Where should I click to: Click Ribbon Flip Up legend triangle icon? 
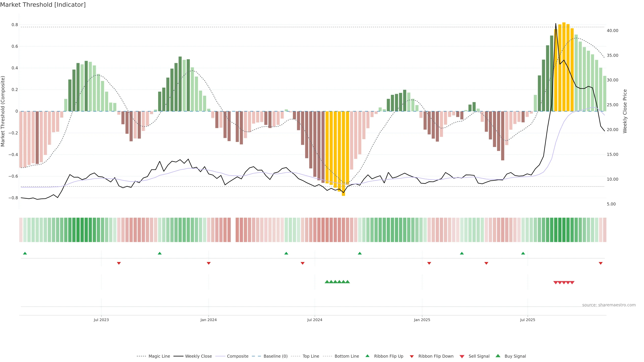367,356
